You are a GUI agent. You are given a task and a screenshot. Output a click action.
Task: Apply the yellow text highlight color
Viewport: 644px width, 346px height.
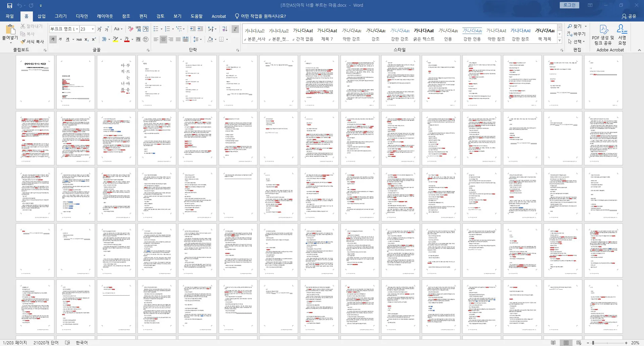click(115, 39)
